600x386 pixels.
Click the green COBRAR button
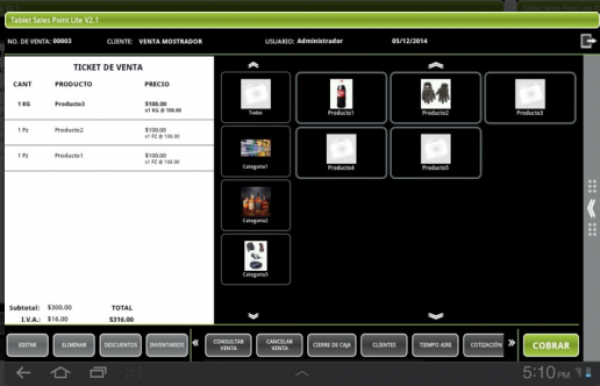click(x=551, y=345)
